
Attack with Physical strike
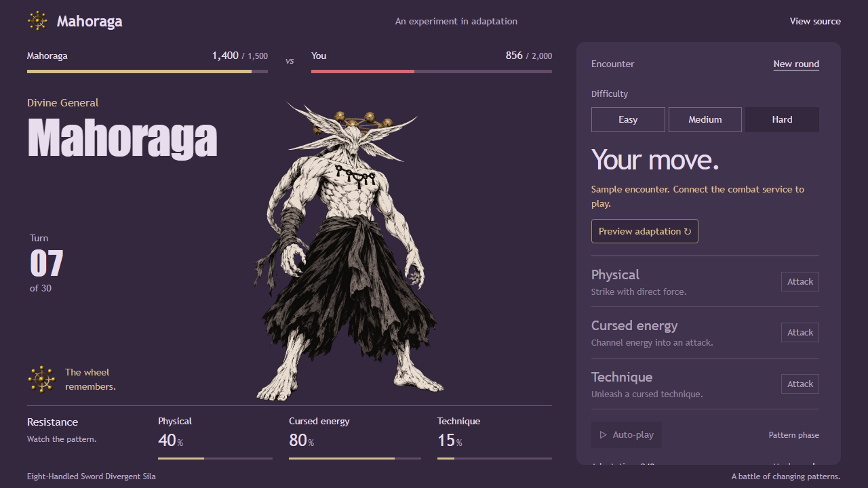click(800, 281)
